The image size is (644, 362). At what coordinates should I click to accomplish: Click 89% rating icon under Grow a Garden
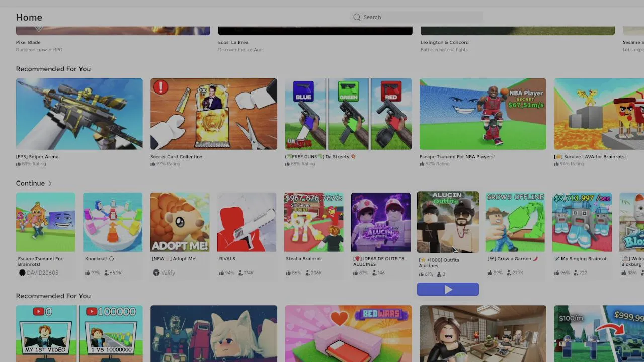490,273
